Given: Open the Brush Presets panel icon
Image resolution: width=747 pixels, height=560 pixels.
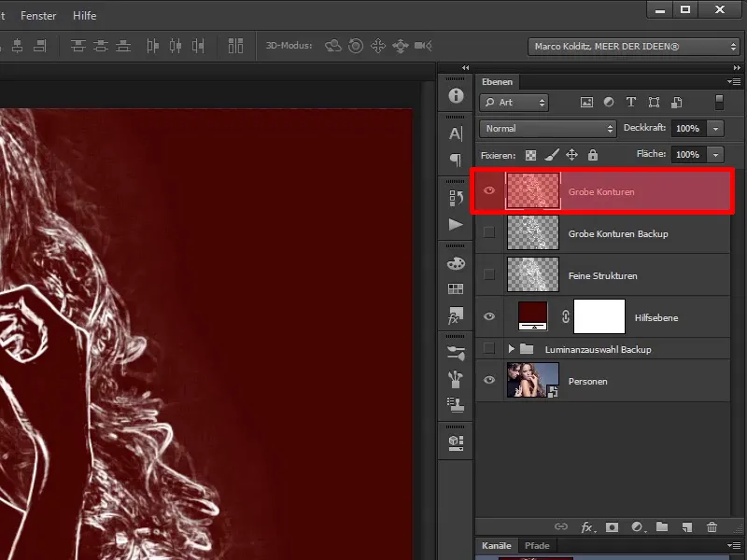Looking at the screenshot, I should coord(456,354).
